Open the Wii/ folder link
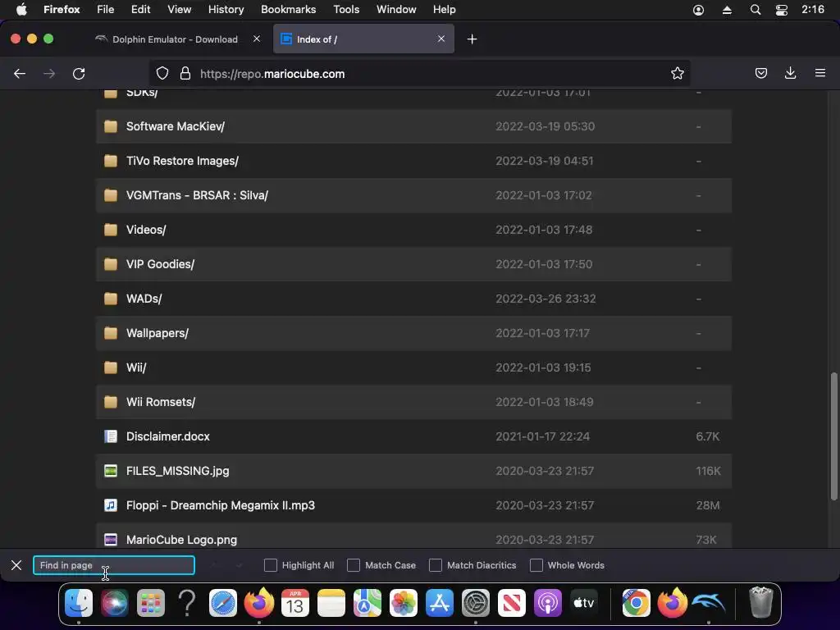Image resolution: width=840 pixels, height=630 pixels. click(136, 367)
